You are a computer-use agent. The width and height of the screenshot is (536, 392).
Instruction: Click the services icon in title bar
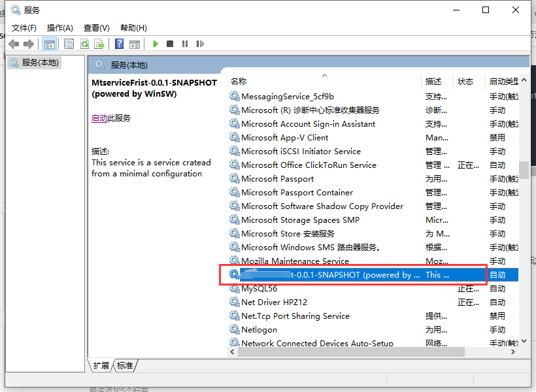pos(16,10)
